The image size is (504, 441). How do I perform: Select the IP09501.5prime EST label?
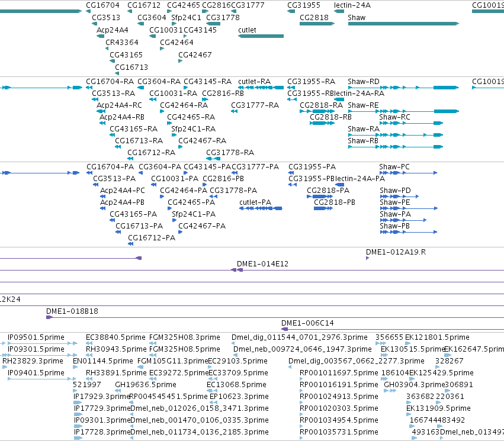tap(36, 337)
